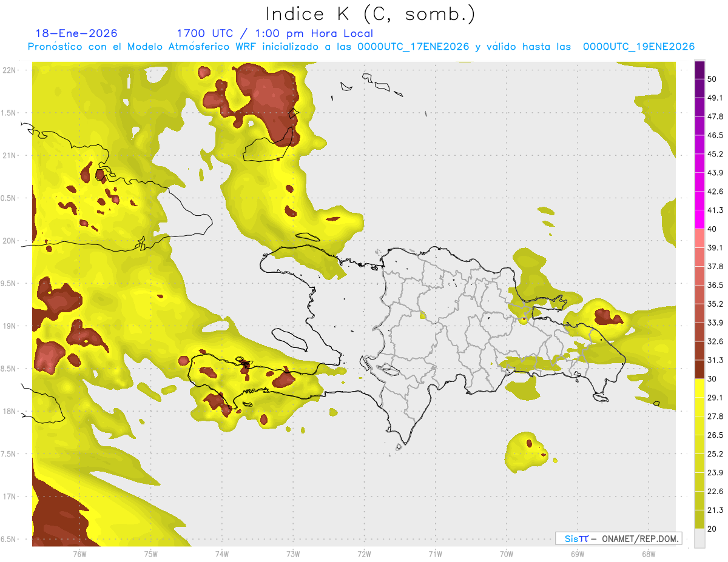Click legend value '37.8'
The height and width of the screenshot is (562, 728).
coord(715,266)
